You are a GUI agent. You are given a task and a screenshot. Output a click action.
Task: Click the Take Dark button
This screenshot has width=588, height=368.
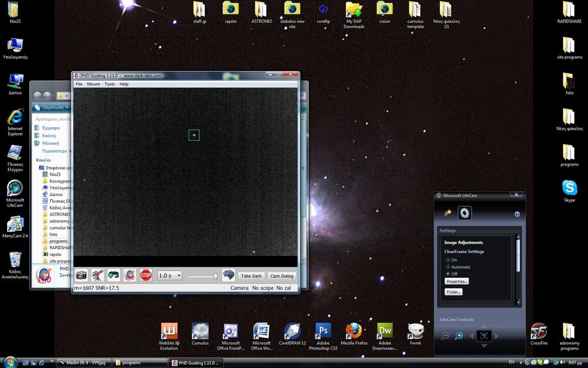251,276
